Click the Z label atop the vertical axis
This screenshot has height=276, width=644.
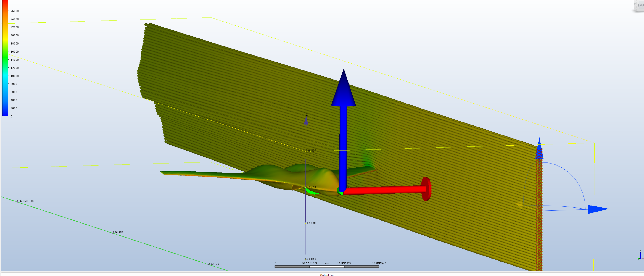(307, 115)
